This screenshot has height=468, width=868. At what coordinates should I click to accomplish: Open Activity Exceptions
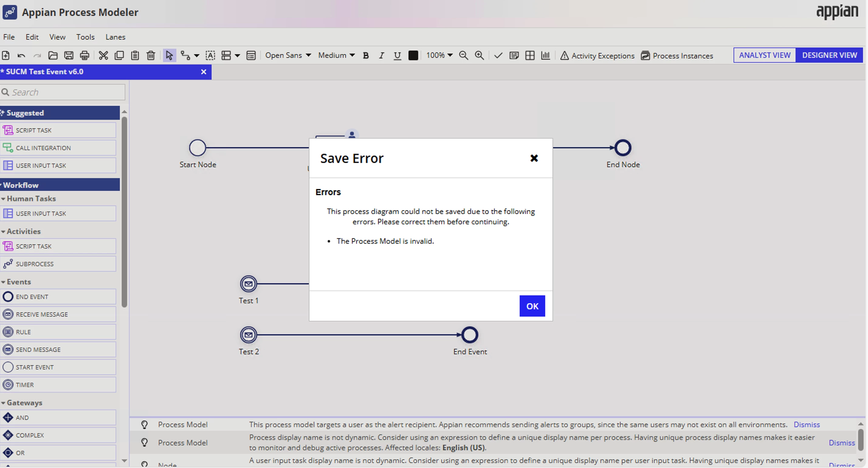pos(598,55)
